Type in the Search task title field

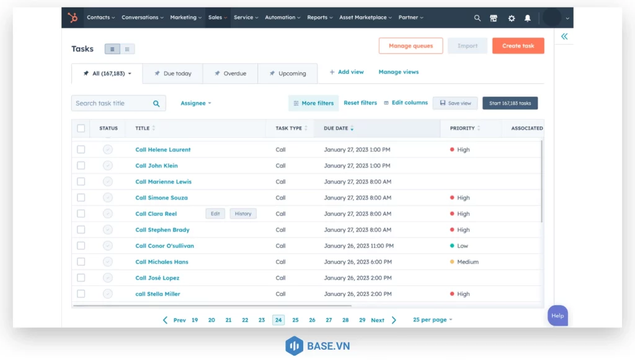112,103
